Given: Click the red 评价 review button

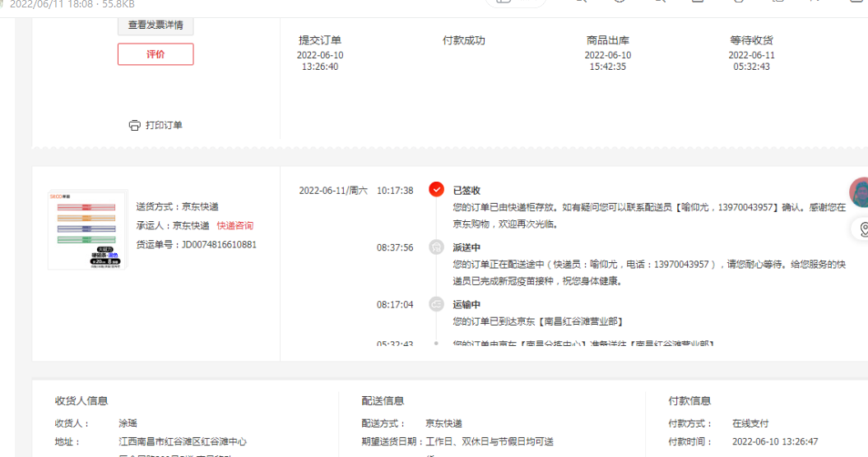Looking at the screenshot, I should click(155, 54).
